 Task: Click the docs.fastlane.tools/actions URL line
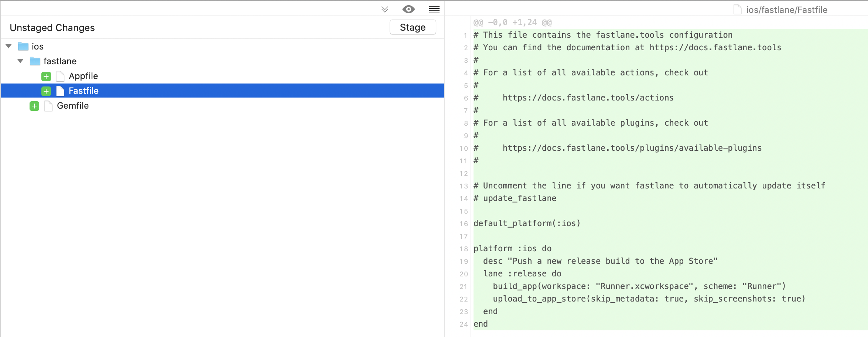[x=574, y=98]
